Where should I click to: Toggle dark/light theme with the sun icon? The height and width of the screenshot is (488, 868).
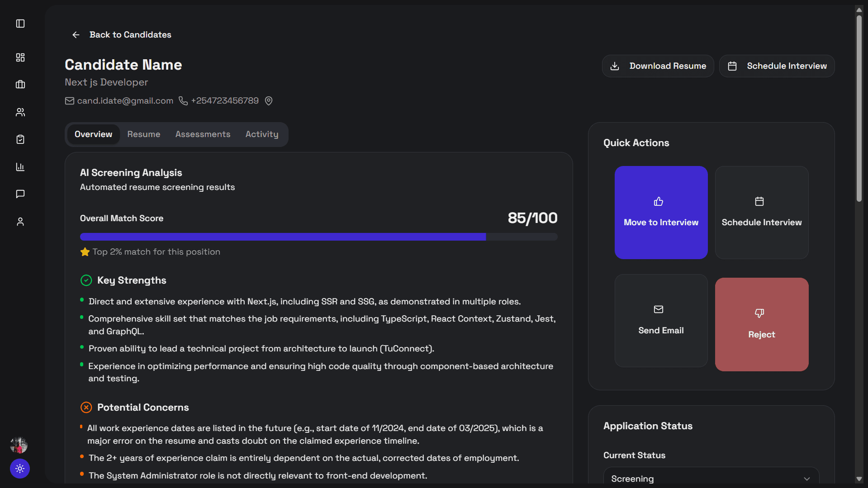[x=19, y=469]
